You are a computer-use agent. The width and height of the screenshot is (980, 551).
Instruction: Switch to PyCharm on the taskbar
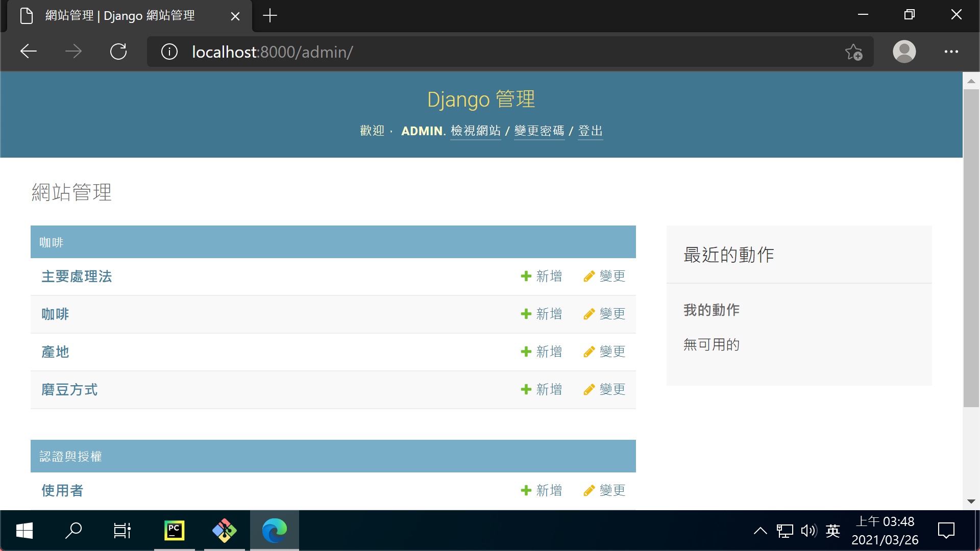(174, 531)
